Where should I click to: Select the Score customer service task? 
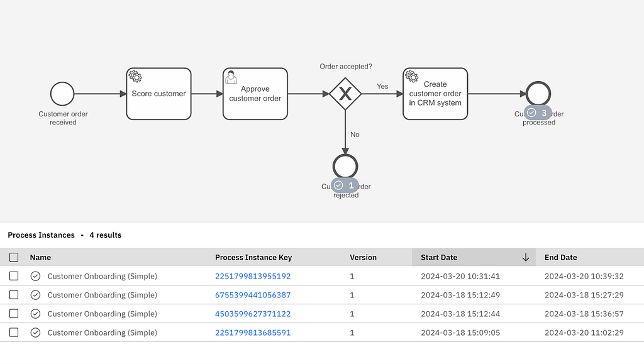coord(158,94)
